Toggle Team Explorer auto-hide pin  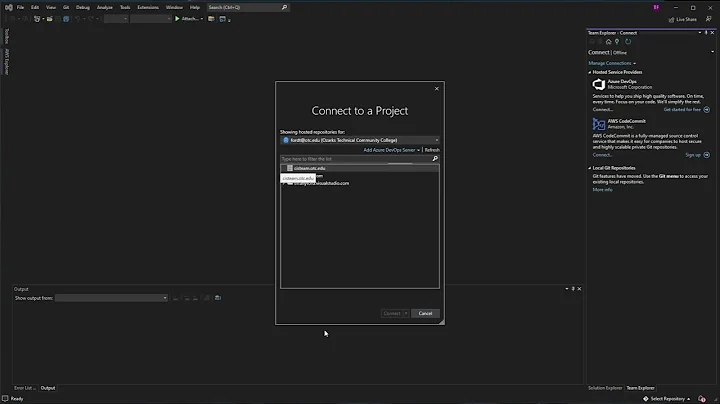[706, 33]
